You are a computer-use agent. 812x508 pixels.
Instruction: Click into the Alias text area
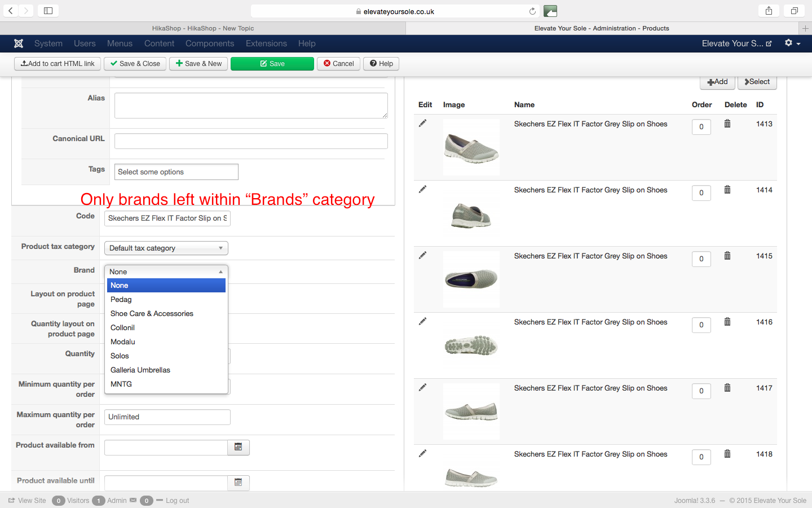251,106
